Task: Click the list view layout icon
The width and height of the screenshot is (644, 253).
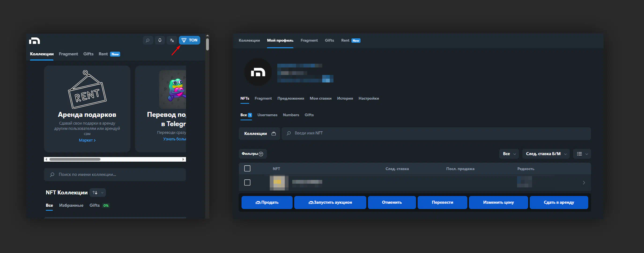Action: click(579, 154)
